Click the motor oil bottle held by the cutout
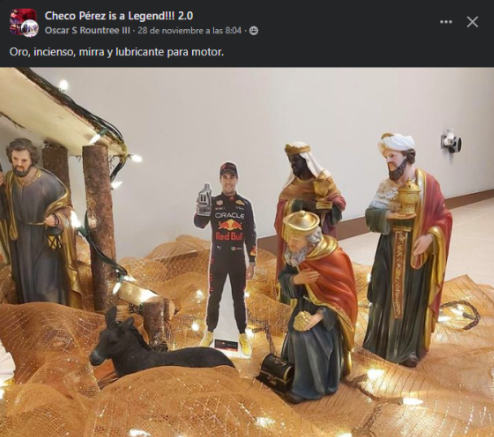Viewport: 494px width, 437px height. click(203, 199)
